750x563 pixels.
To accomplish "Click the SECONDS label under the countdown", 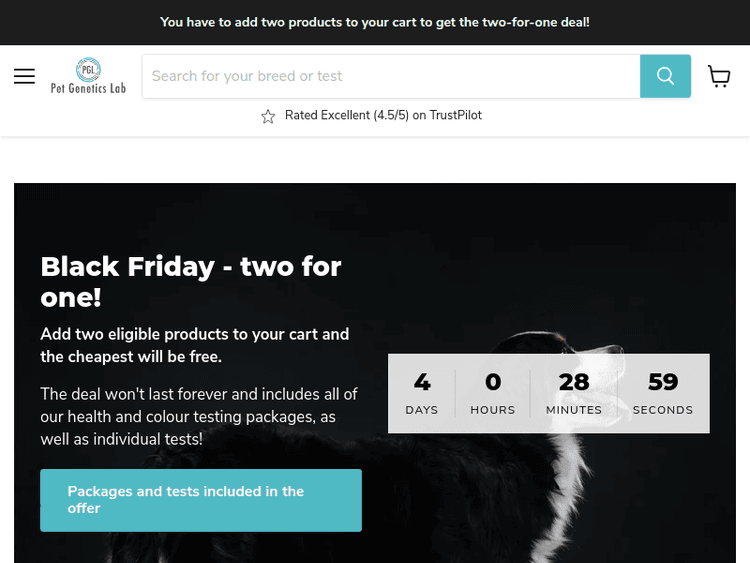I will [x=663, y=410].
